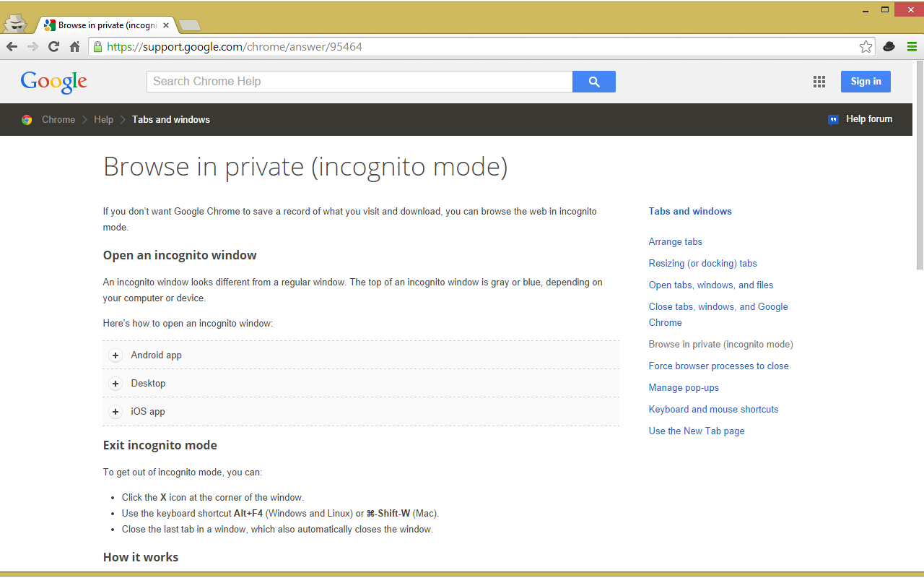Click the browser forward arrow
924x578 pixels.
[33, 47]
